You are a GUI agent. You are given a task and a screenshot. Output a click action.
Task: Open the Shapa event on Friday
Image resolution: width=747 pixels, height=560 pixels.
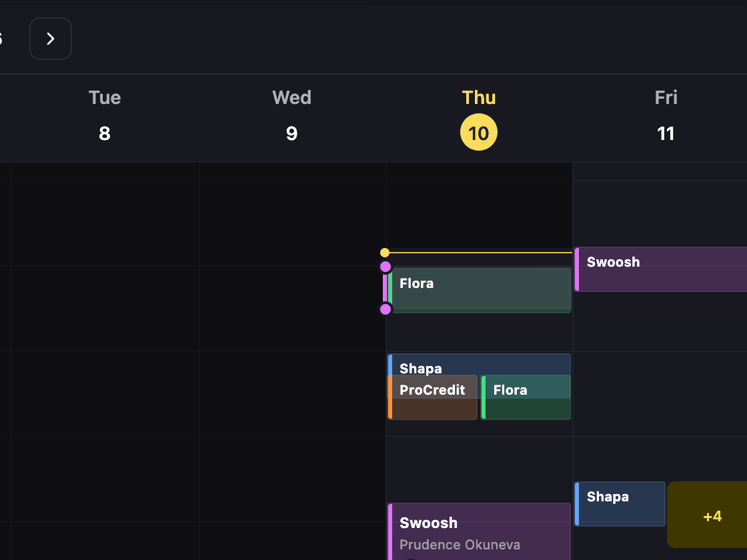click(x=620, y=504)
